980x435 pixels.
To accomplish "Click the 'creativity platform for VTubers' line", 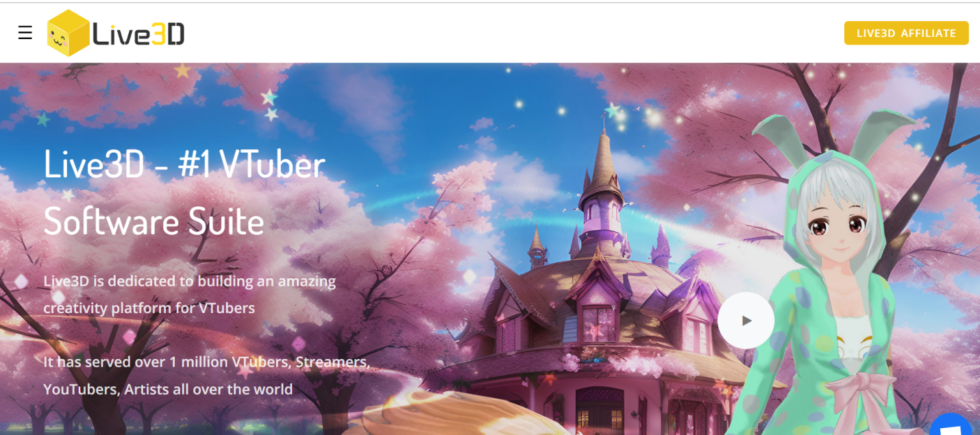I will coord(149,308).
